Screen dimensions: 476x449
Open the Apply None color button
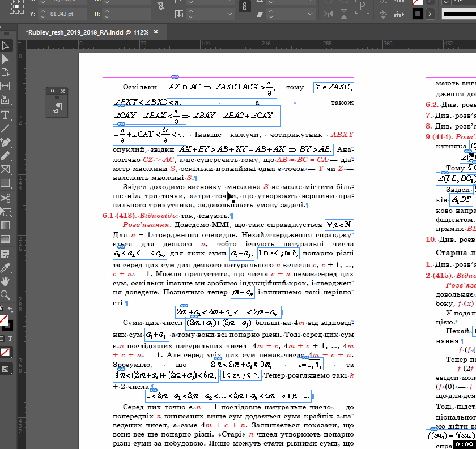6,352
